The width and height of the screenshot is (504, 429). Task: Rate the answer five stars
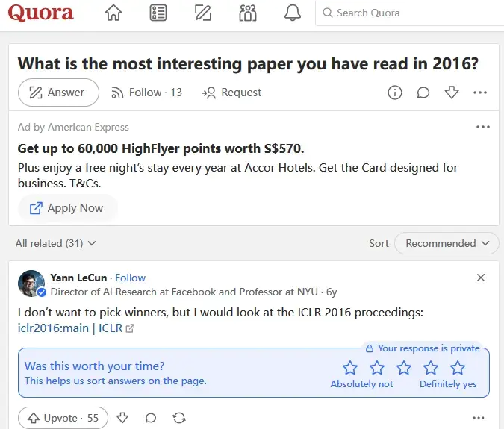pyautogui.click(x=458, y=368)
